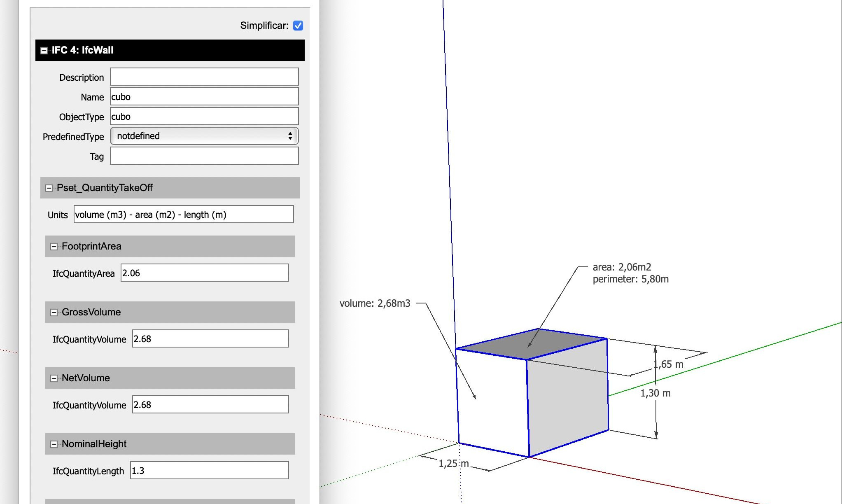Collapse the FootprintArea section
The width and height of the screenshot is (842, 504).
[54, 247]
